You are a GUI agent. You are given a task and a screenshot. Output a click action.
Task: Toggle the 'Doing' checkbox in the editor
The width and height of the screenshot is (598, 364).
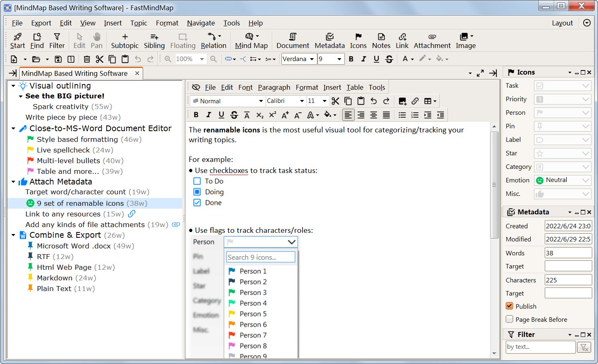coord(197,191)
